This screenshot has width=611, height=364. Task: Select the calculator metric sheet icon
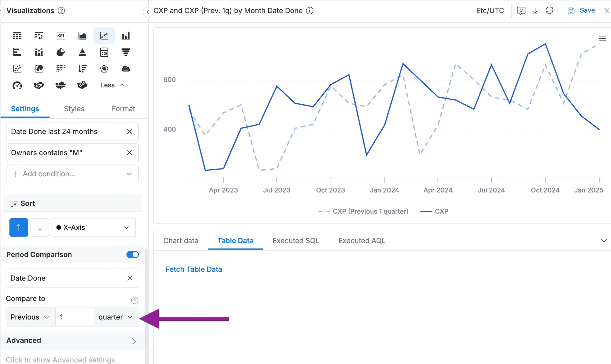pos(104,52)
